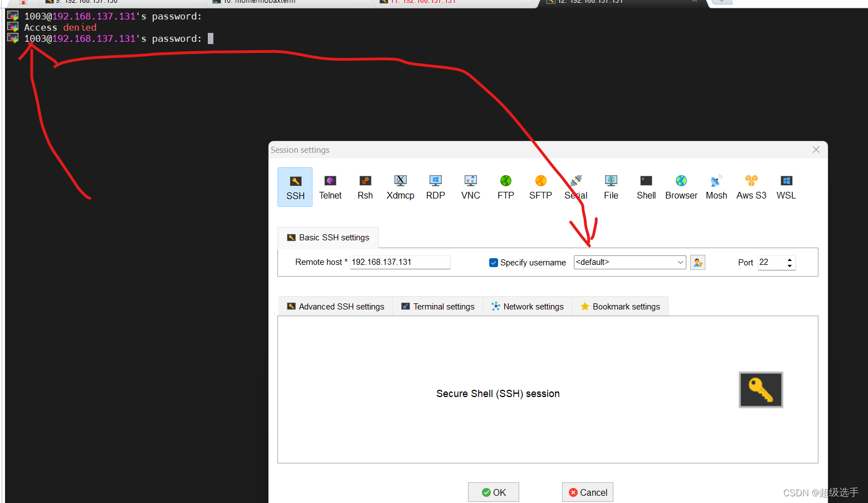868x503 pixels.
Task: Open the stored credentials manager icon
Action: pyautogui.click(x=698, y=262)
